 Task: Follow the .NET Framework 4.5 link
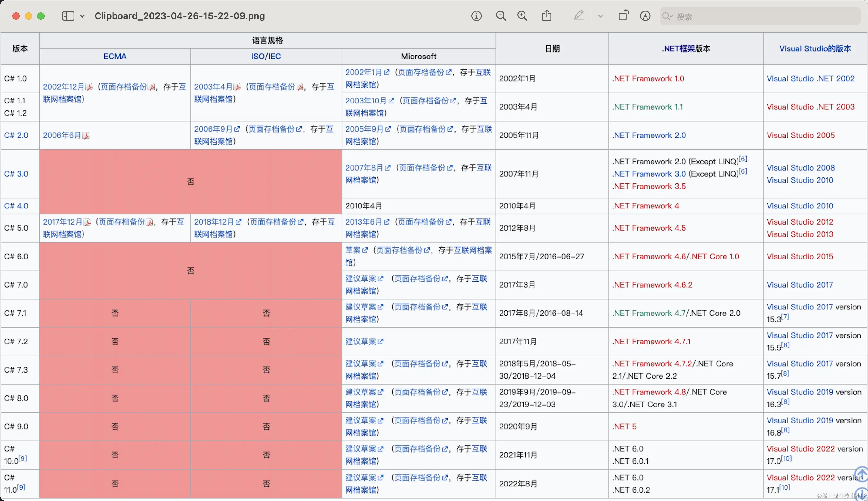649,228
